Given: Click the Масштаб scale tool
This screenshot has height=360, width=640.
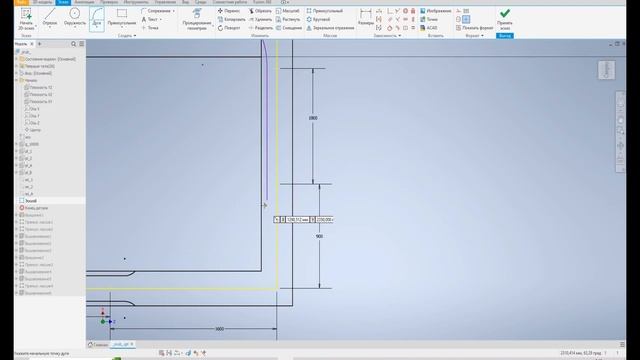Looking at the screenshot, I should click(x=287, y=11).
